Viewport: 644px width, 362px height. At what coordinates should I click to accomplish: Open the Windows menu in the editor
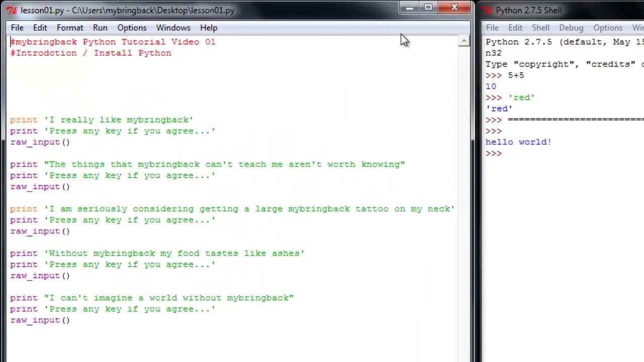(173, 28)
